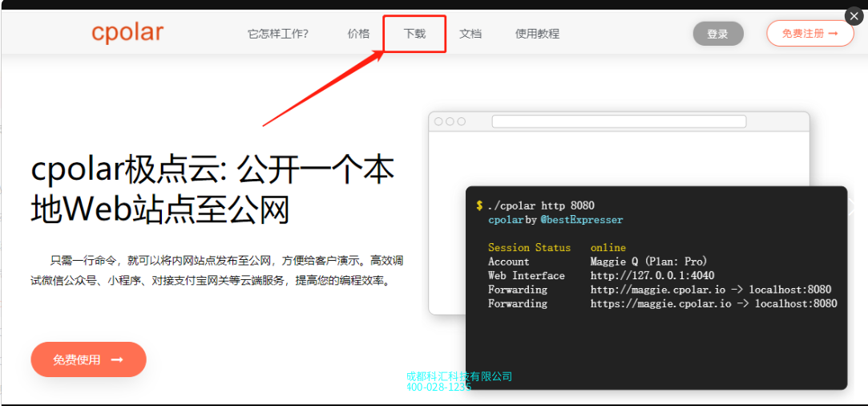Click the 登录 login button

pyautogui.click(x=718, y=34)
